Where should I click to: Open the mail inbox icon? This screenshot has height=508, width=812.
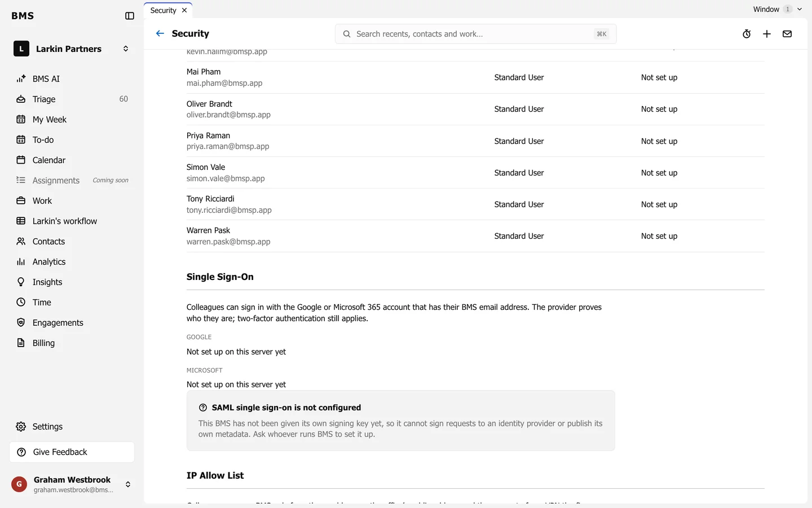pos(787,34)
